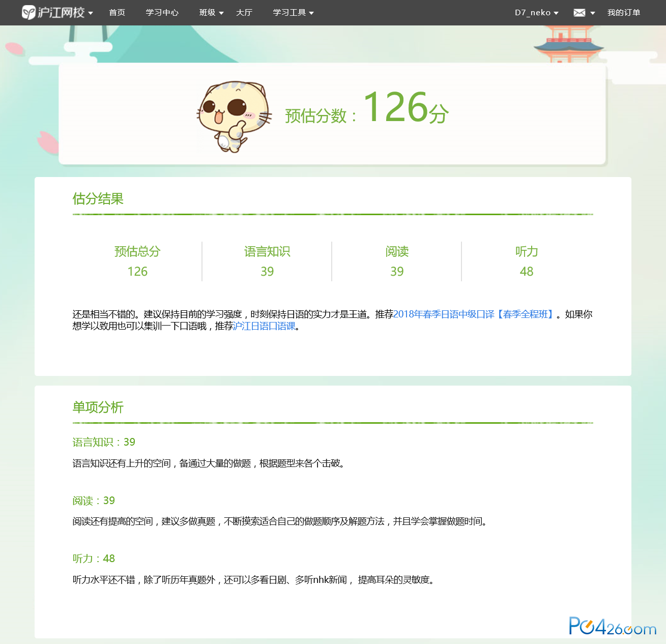The width and height of the screenshot is (666, 644).
Task: Click the 听力：48 analysis heading
Action: [94, 559]
